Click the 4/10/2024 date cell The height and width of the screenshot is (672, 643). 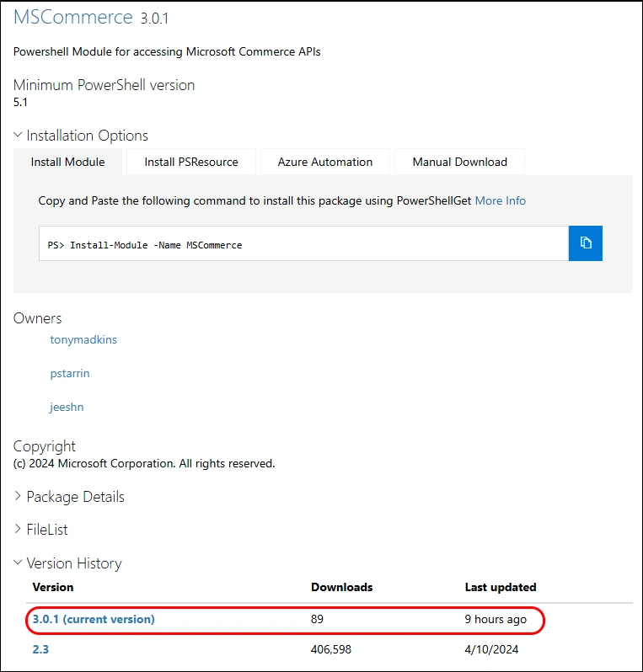pos(491,649)
